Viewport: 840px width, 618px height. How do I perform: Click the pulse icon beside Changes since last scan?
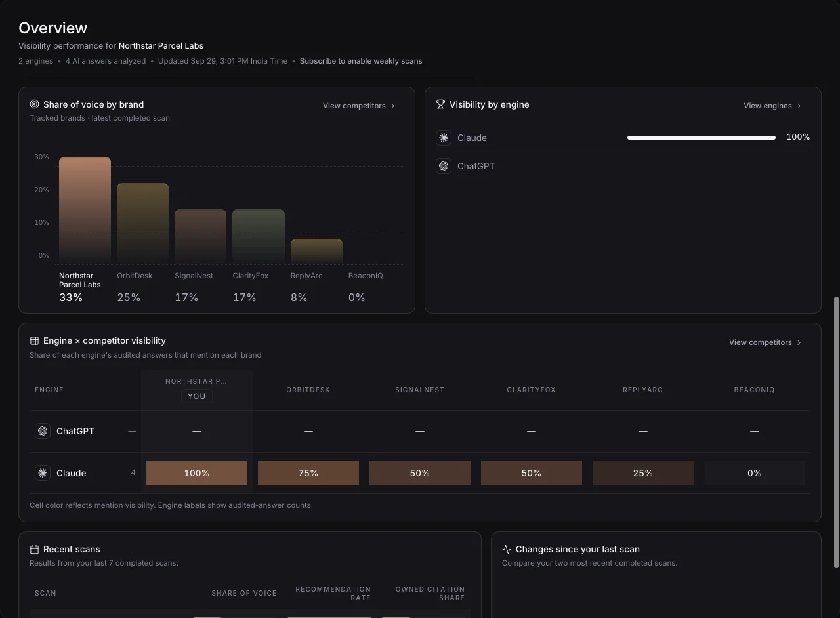507,549
